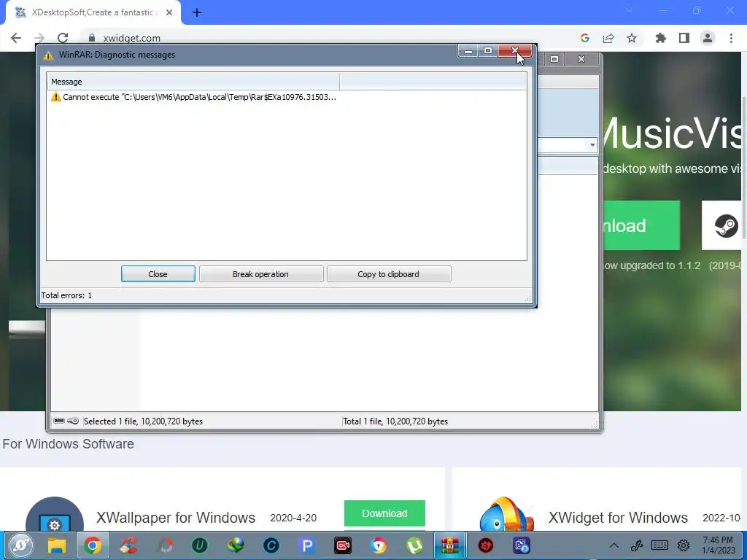Select the 'Cannot execute' error message row
Viewport: 747px width, 560px height.
click(193, 97)
